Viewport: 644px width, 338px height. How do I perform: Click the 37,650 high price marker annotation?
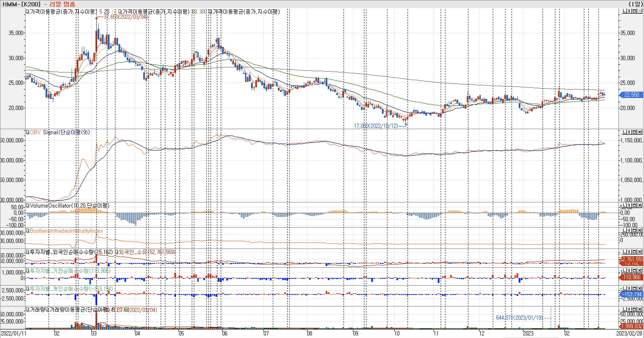tap(125, 17)
